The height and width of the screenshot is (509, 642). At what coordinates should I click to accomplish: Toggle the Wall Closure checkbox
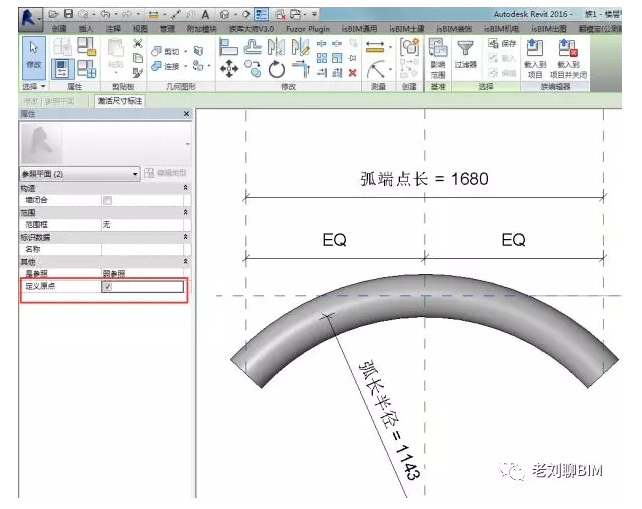click(107, 200)
